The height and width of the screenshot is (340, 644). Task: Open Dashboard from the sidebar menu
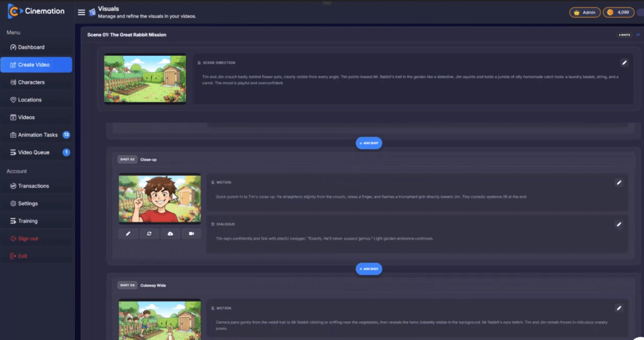[31, 47]
